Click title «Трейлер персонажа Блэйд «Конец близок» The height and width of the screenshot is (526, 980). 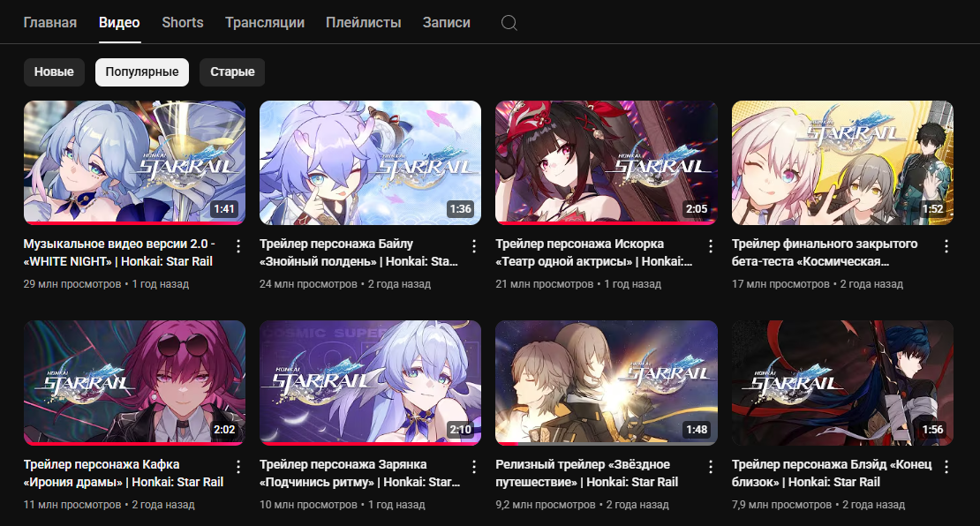click(832, 473)
